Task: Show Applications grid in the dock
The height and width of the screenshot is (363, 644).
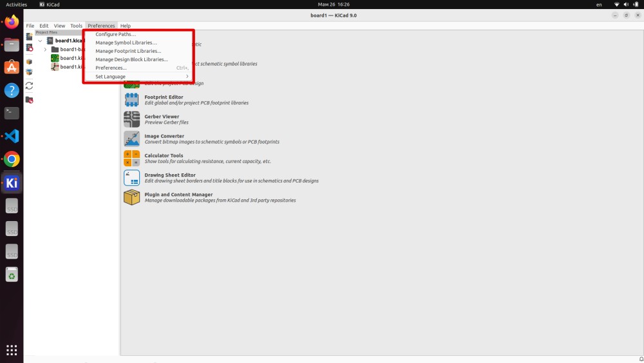Action: 12,350
